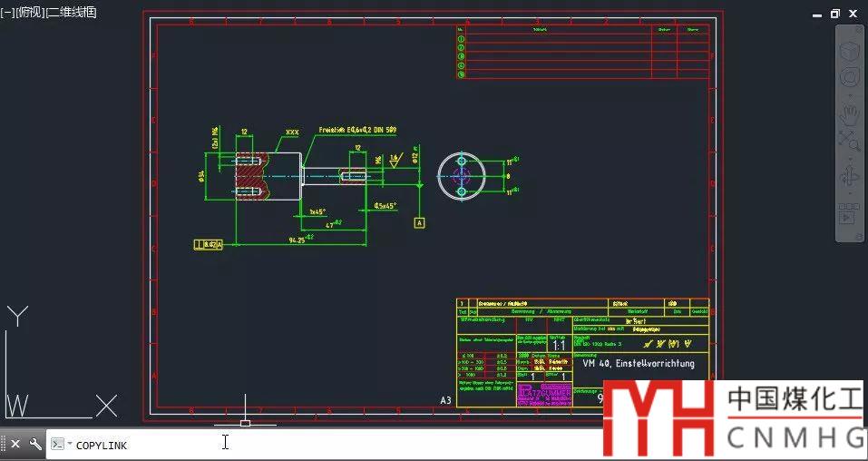Restore down the drawing window
The image size is (868, 461).
(835, 14)
